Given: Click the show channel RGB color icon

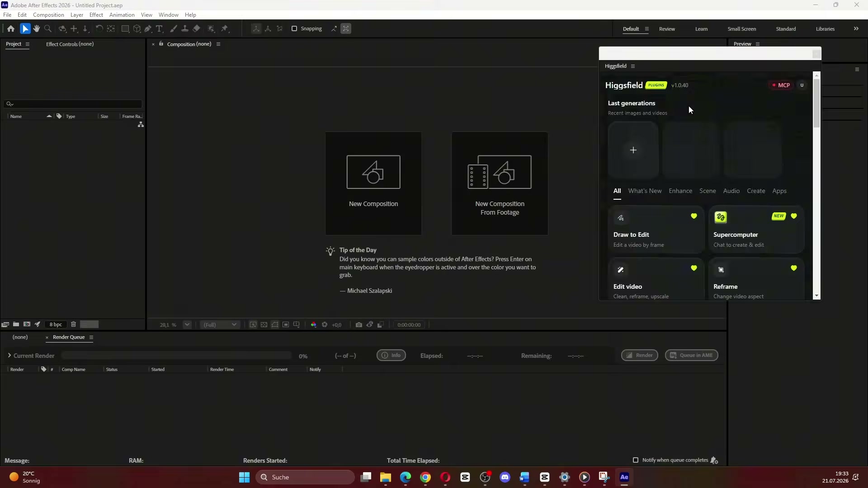Looking at the screenshot, I should [x=314, y=325].
